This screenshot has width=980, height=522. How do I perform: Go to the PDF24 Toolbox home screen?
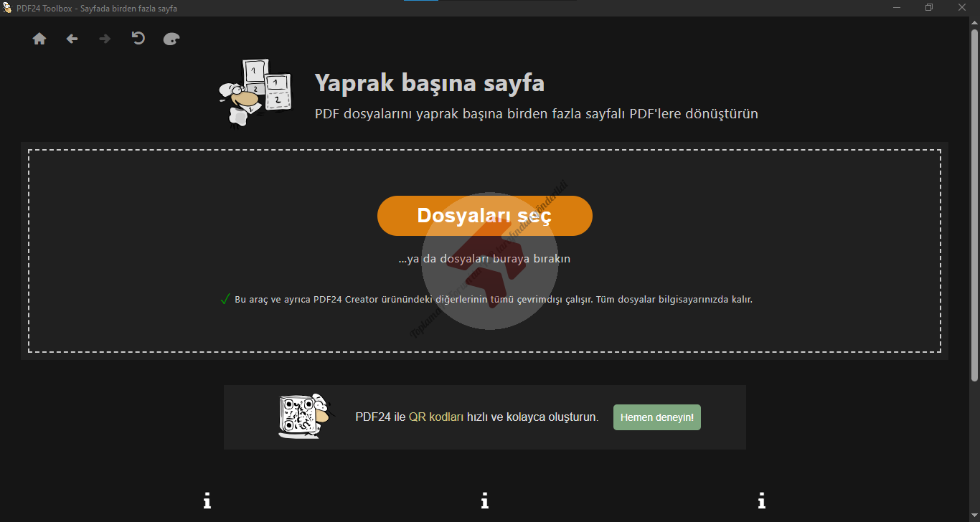[39, 39]
